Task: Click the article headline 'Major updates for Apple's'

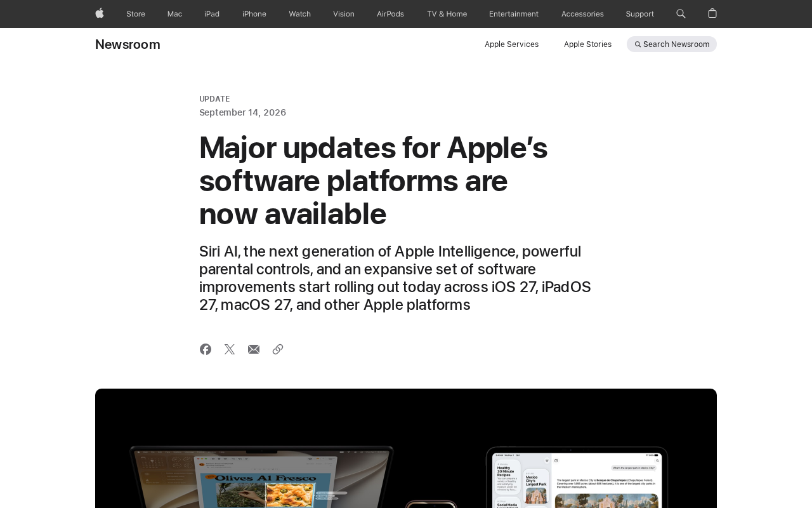Action: 373,181
